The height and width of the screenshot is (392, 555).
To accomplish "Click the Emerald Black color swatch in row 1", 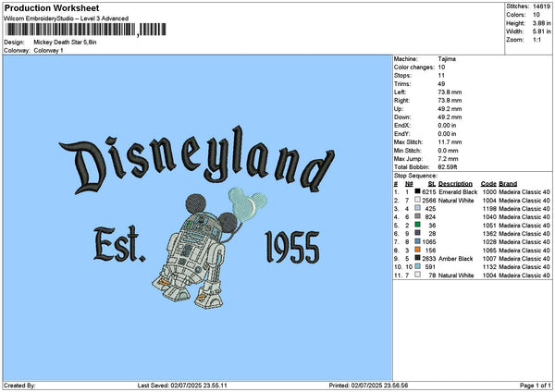I will tap(418, 191).
